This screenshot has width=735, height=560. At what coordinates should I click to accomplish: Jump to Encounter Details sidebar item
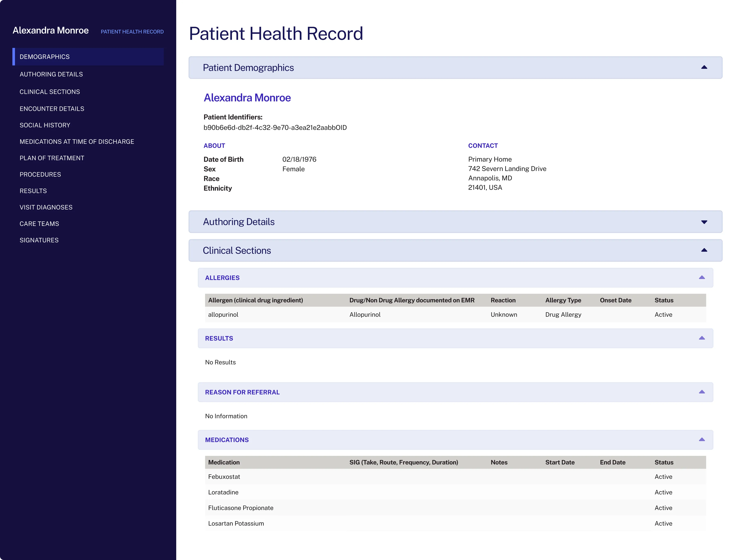tap(52, 109)
